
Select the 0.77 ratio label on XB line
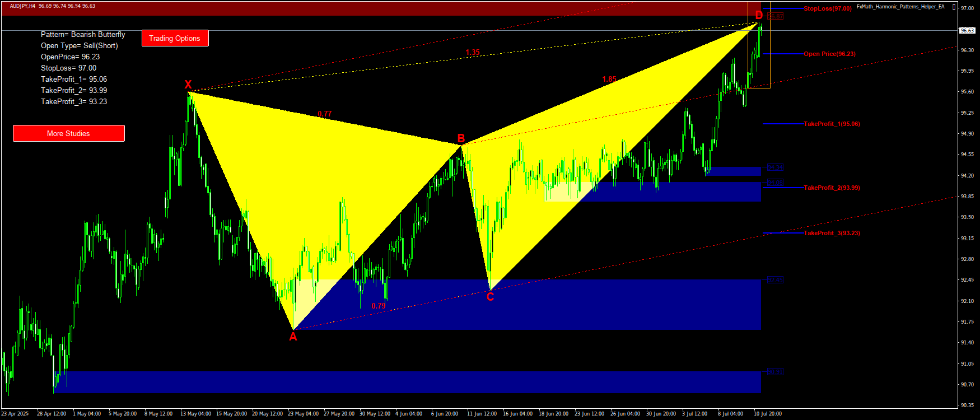(324, 114)
